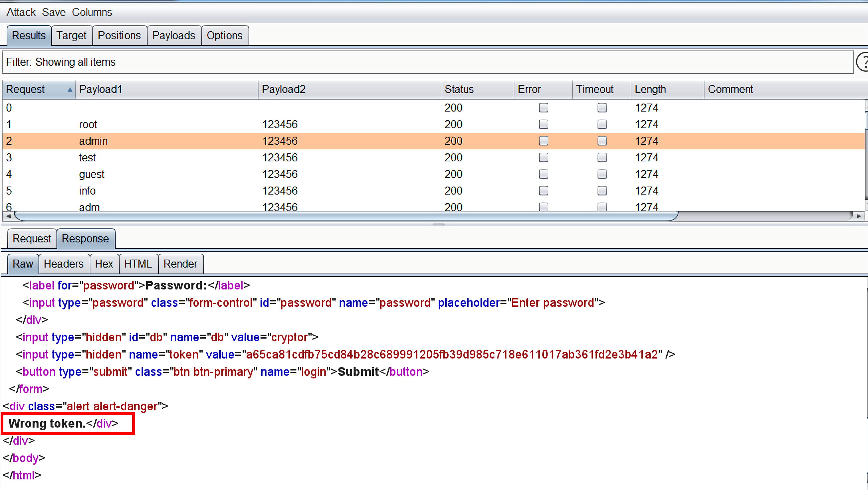
Task: Switch to the HTML view tab
Action: [138, 264]
